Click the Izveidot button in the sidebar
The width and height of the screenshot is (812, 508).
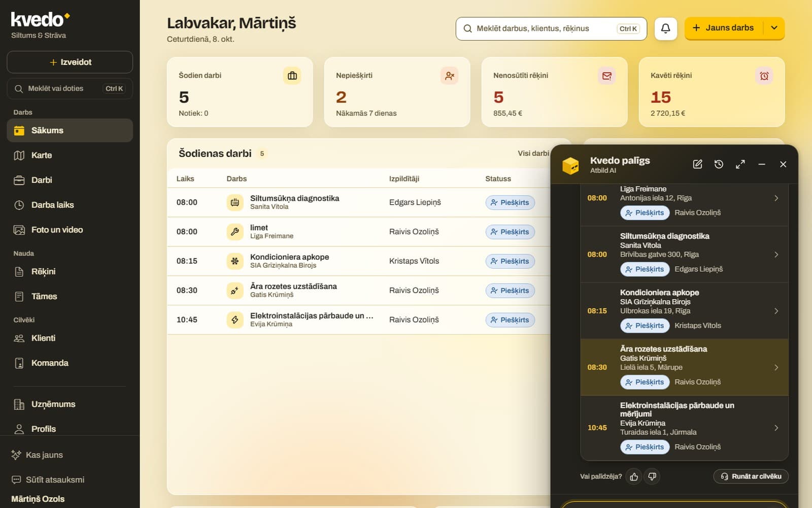click(70, 62)
